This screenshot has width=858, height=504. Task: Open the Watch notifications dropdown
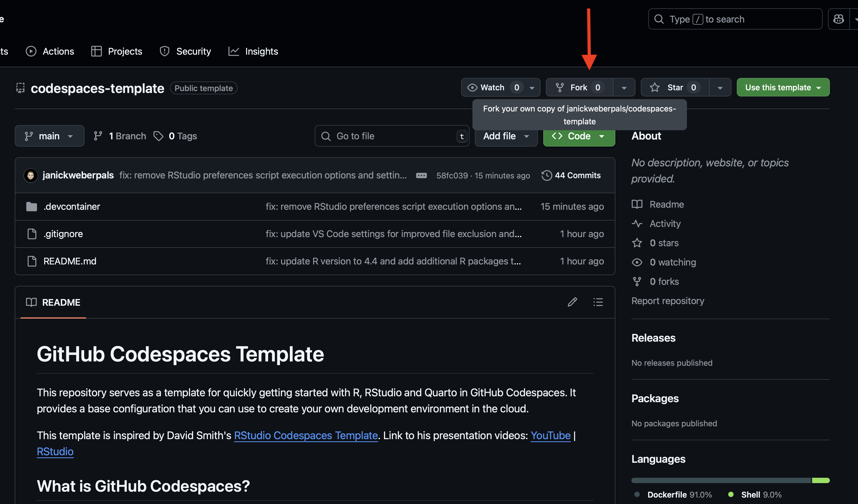tap(501, 87)
